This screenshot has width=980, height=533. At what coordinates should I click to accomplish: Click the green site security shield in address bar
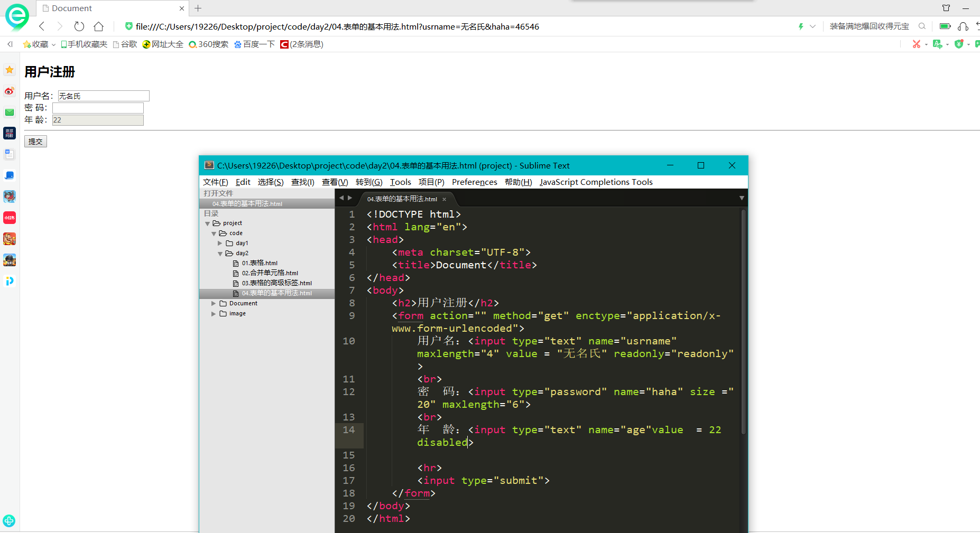128,26
